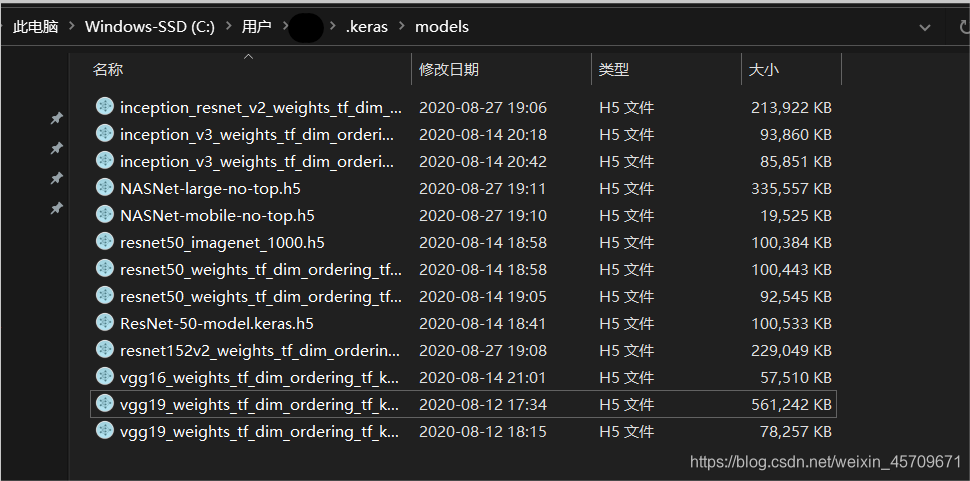970x481 pixels.
Task: Select the ResNet-50-model.keras.h5 file icon
Action: pyautogui.click(x=105, y=322)
